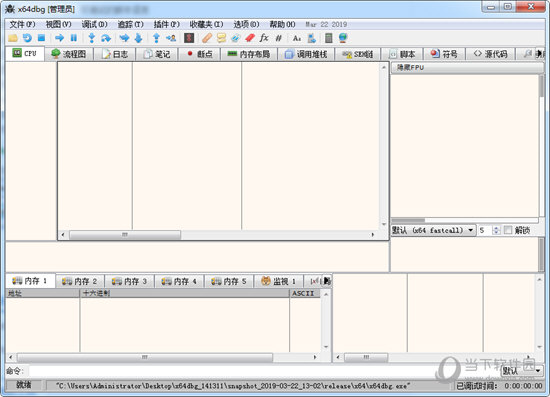Click the main tab bar scroll right arrow
The height and width of the screenshot is (397, 550).
[540, 54]
